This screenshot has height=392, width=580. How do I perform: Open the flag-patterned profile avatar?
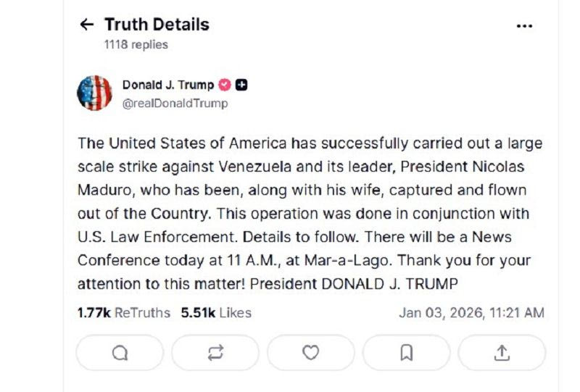click(94, 93)
